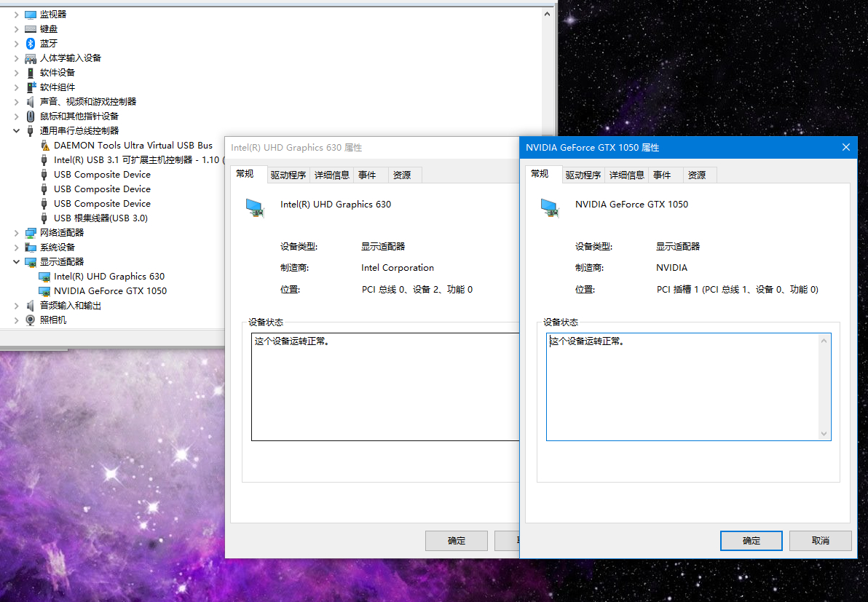Click the USB icon beside 通用串行总线控制器

coord(31,130)
